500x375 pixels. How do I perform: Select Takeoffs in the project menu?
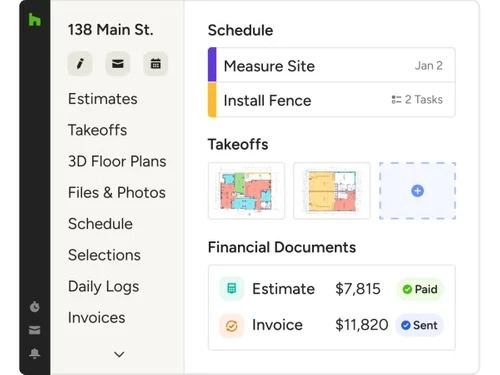click(97, 130)
